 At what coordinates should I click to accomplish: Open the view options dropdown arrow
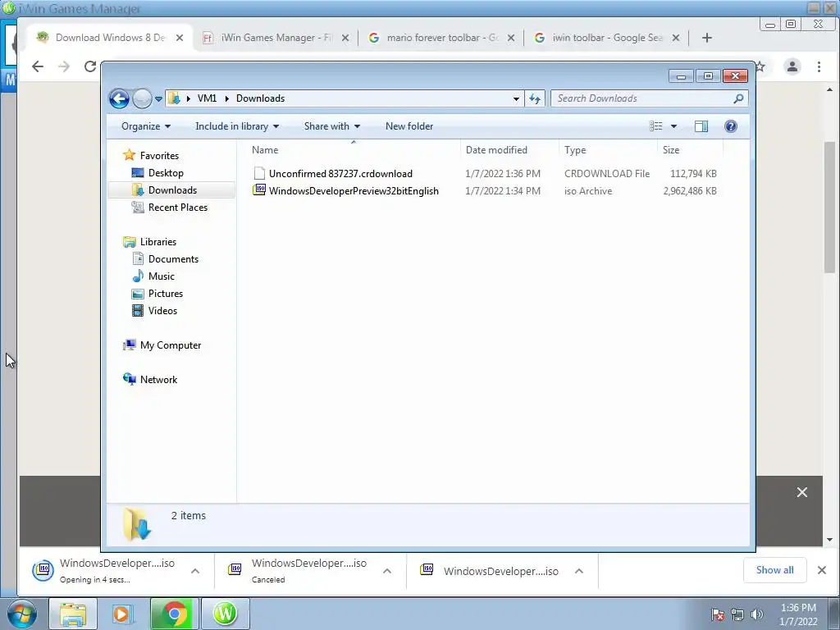pos(674,126)
